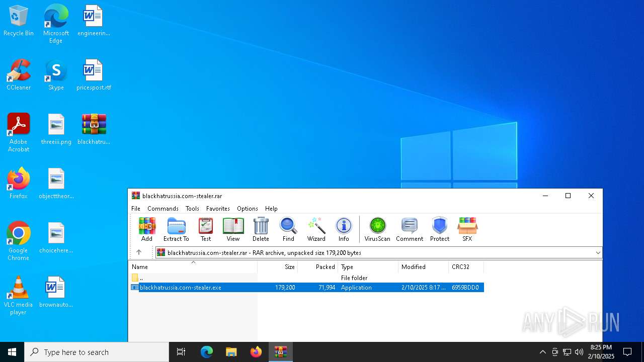The width and height of the screenshot is (644, 362).
Task: Show hidden system tray icons
Action: tap(542, 352)
